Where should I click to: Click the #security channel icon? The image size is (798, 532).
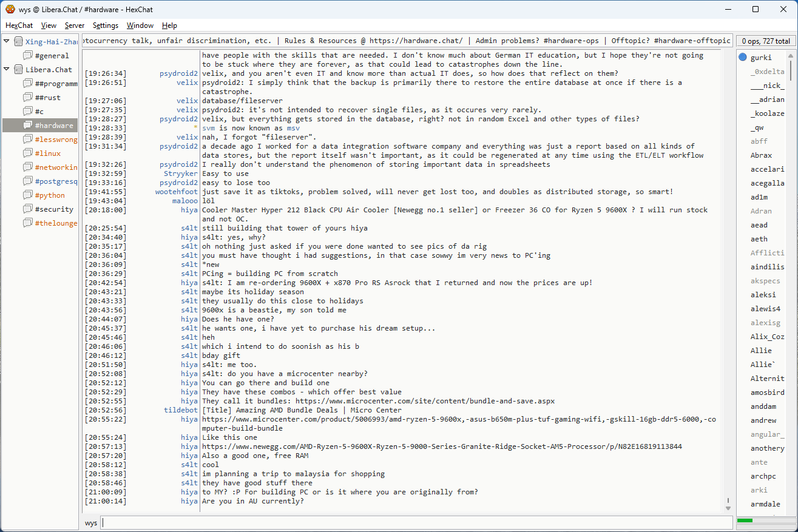coord(27,209)
